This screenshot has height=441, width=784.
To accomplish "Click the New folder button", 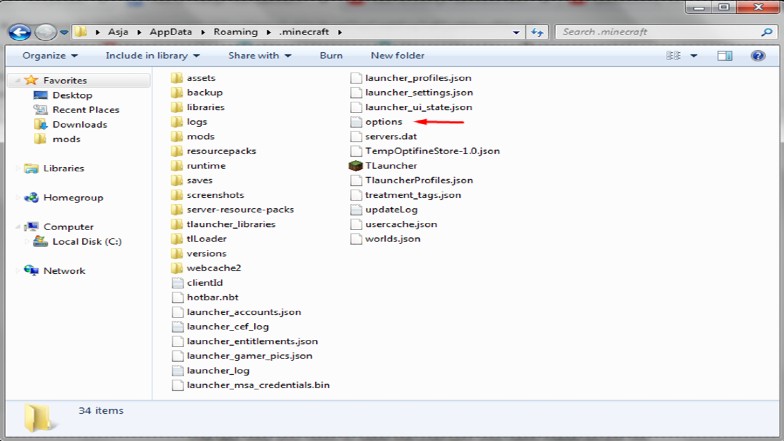I will (398, 56).
